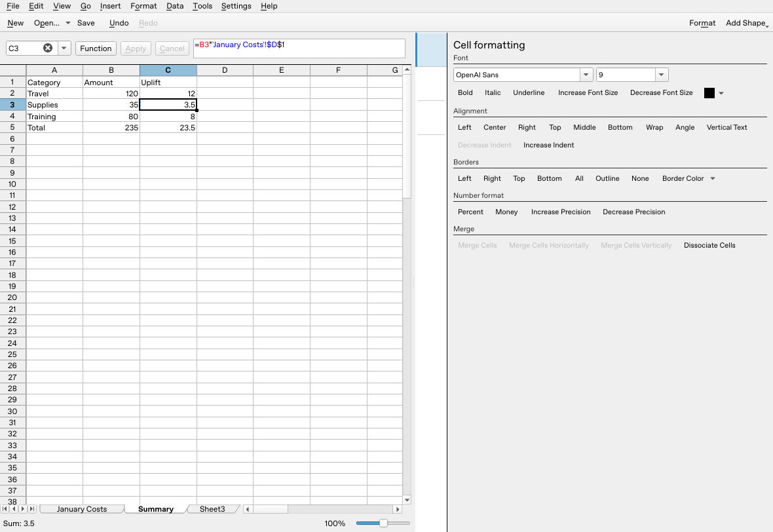Select column D header

225,70
